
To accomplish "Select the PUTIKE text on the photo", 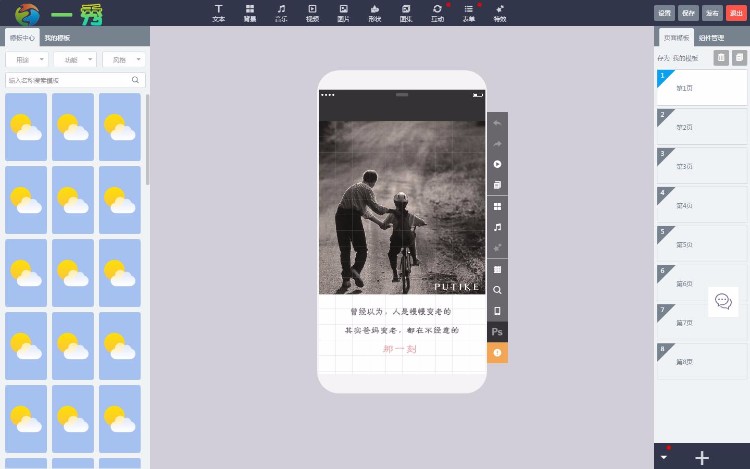I will [456, 287].
